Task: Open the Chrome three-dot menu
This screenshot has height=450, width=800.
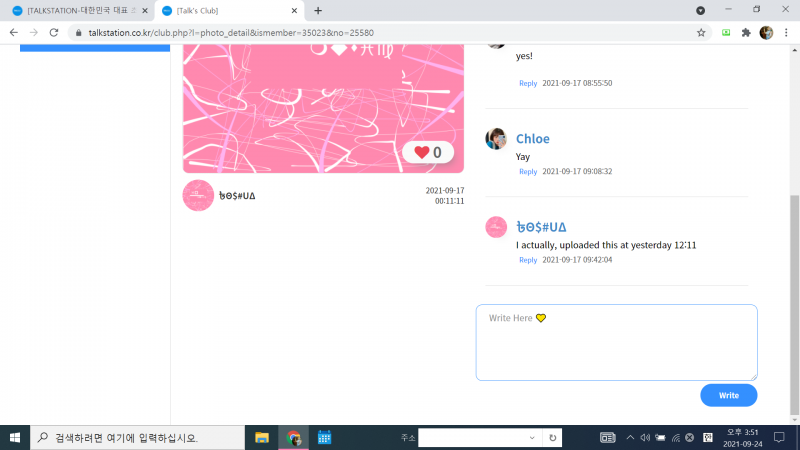Action: pyautogui.click(x=785, y=32)
